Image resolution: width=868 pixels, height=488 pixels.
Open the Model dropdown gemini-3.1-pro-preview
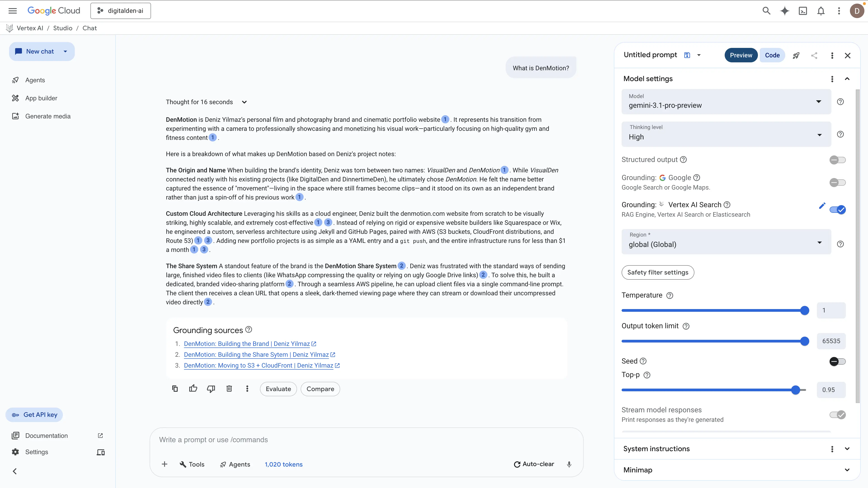[726, 102]
